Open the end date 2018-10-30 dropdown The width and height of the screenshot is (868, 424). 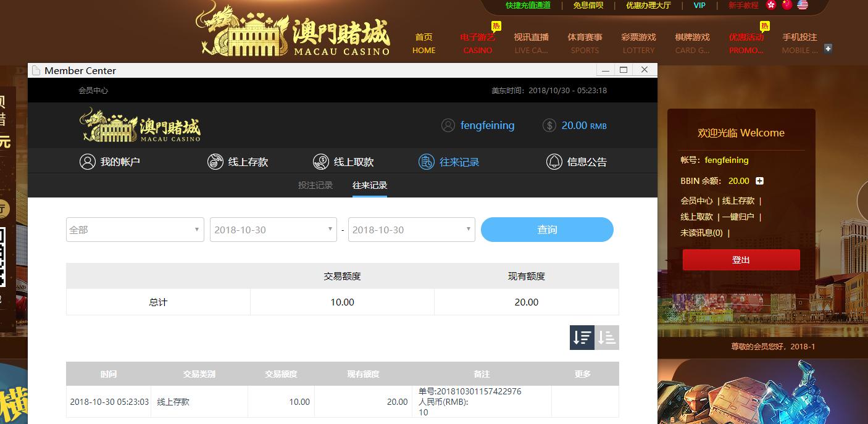411,230
